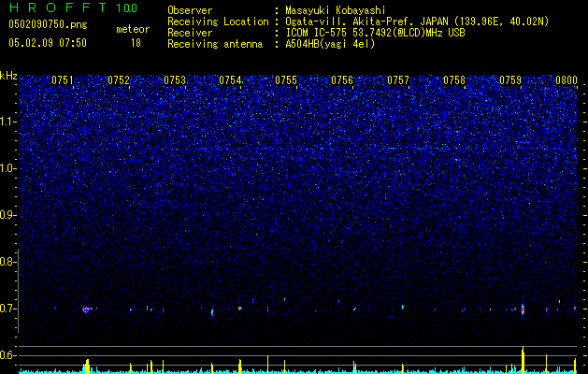Click the Observer field label
This screenshot has height=374, width=588.
(x=190, y=10)
